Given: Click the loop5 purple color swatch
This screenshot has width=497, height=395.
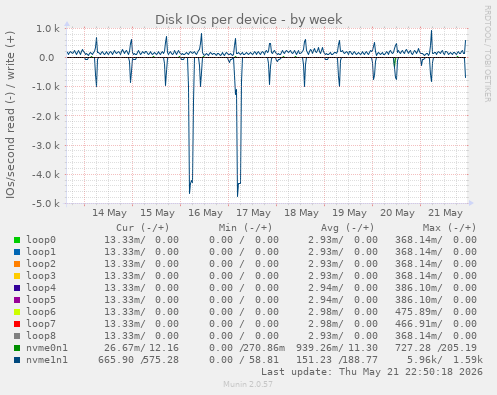Looking at the screenshot, I should [17, 300].
